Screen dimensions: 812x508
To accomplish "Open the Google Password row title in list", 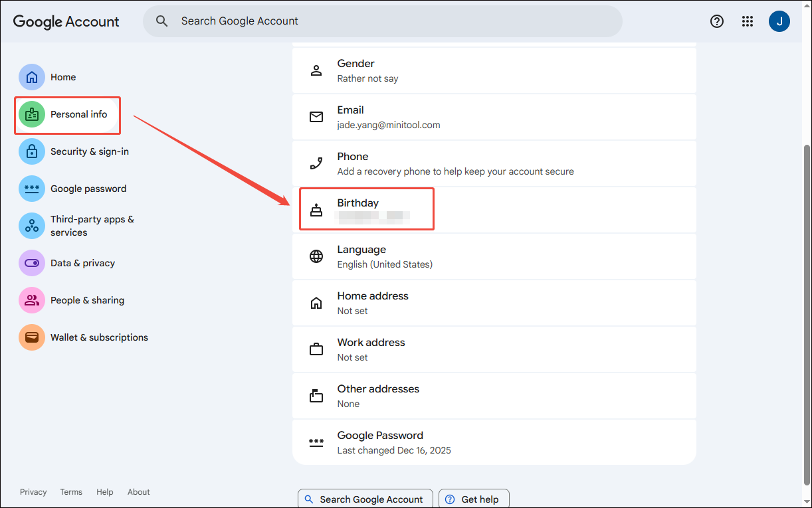I will click(x=380, y=436).
